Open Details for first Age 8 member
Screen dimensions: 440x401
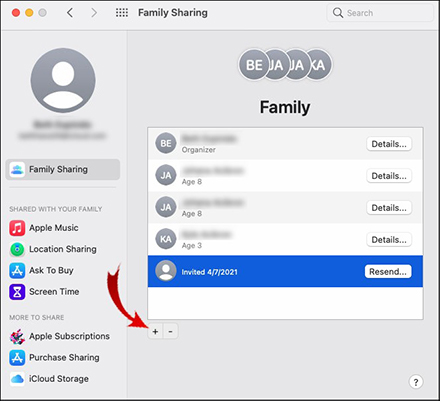[x=389, y=176]
